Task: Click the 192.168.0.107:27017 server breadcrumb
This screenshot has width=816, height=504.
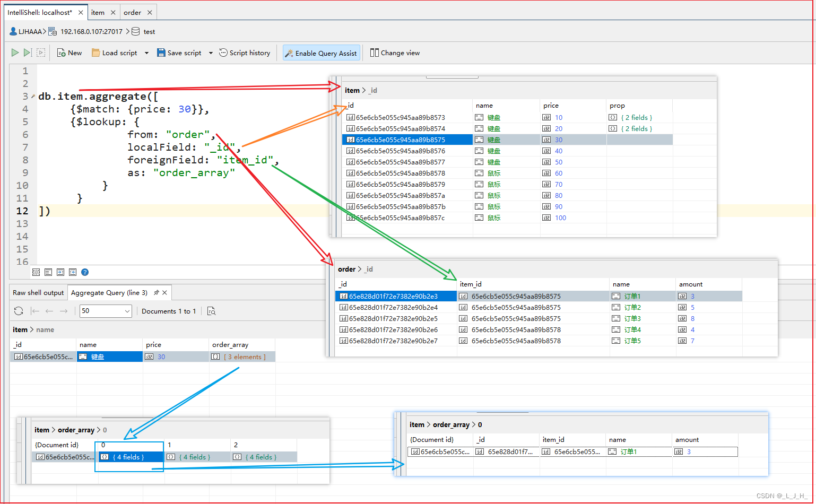Action: click(91, 31)
